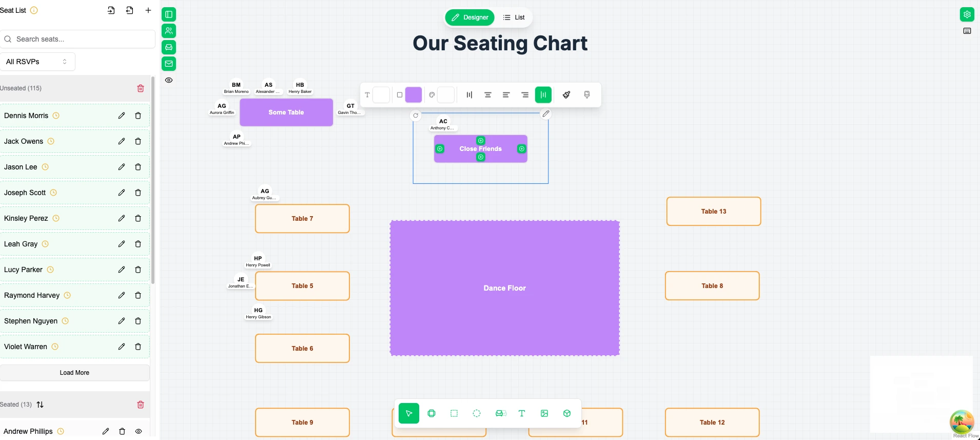Collapse the Unseated section
This screenshot has width=980, height=440.
coord(21,88)
